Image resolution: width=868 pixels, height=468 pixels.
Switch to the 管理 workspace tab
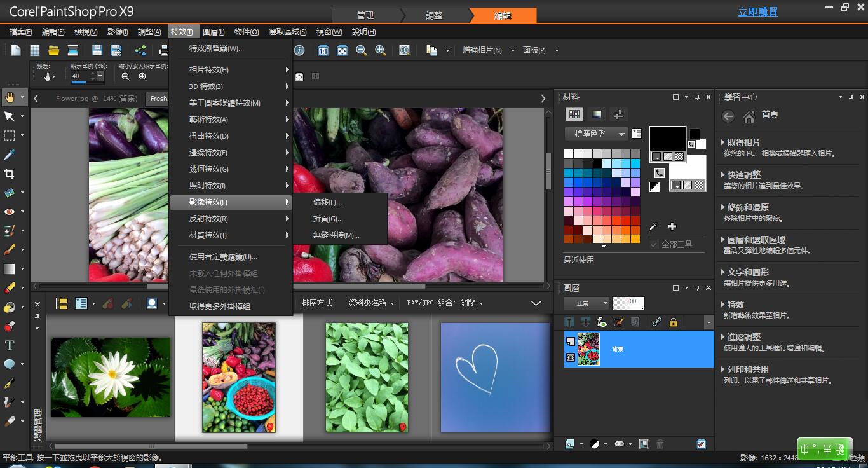click(x=365, y=15)
